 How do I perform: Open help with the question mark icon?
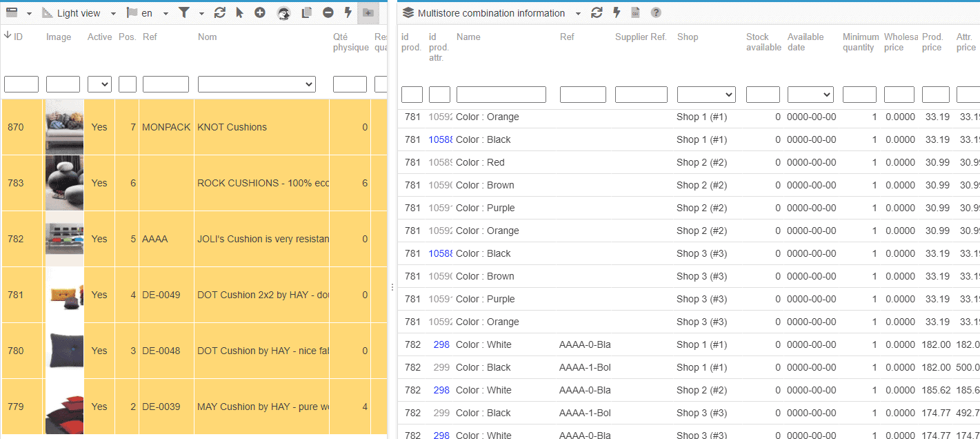click(656, 13)
